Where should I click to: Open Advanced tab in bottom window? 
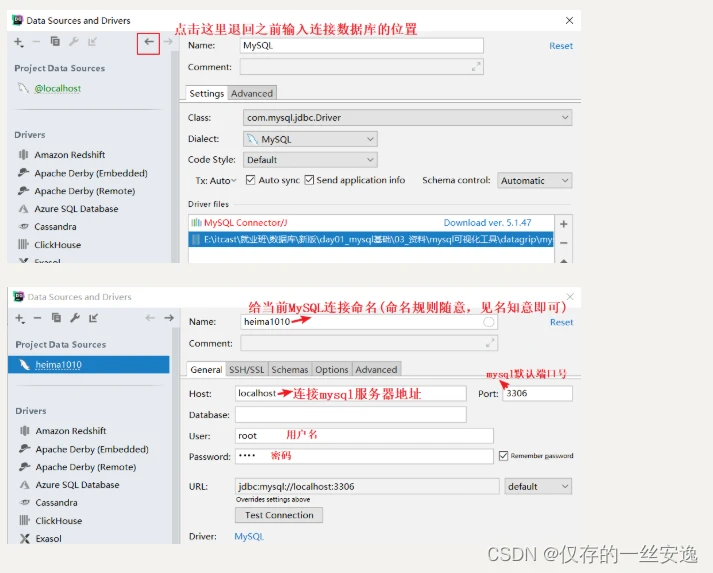click(376, 369)
